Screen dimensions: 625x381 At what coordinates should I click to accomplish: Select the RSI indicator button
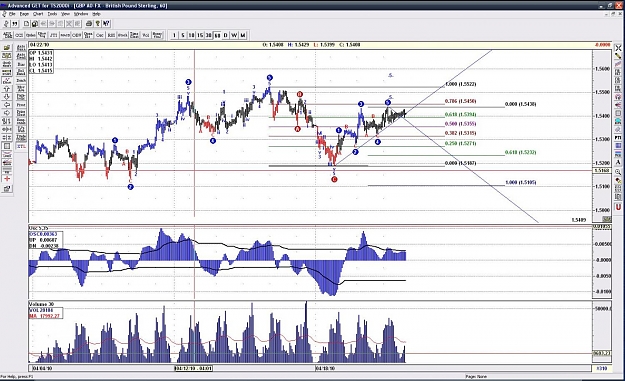(111, 35)
